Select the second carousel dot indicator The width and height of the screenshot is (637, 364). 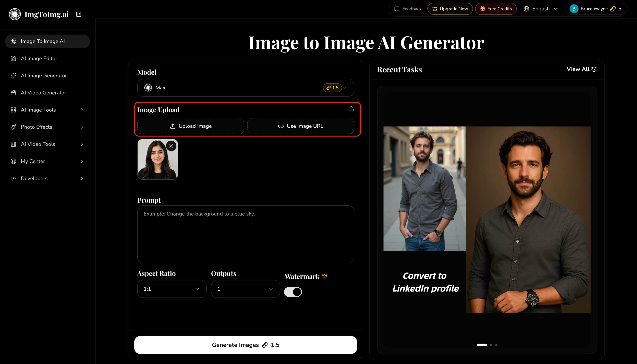(x=491, y=345)
